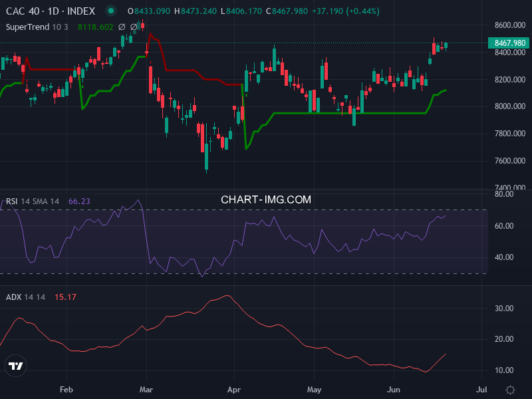532x399 pixels.
Task: Click the low price L8406.170
Action: pos(241,11)
